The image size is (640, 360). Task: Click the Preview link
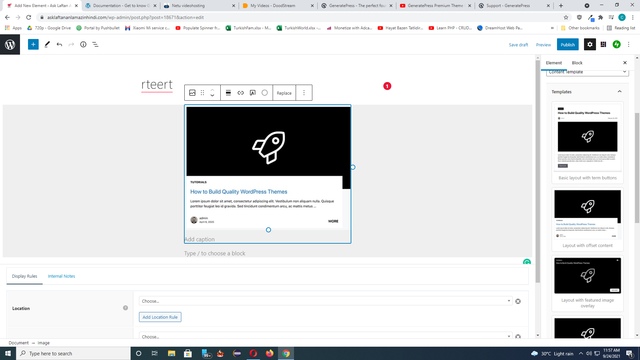(543, 45)
